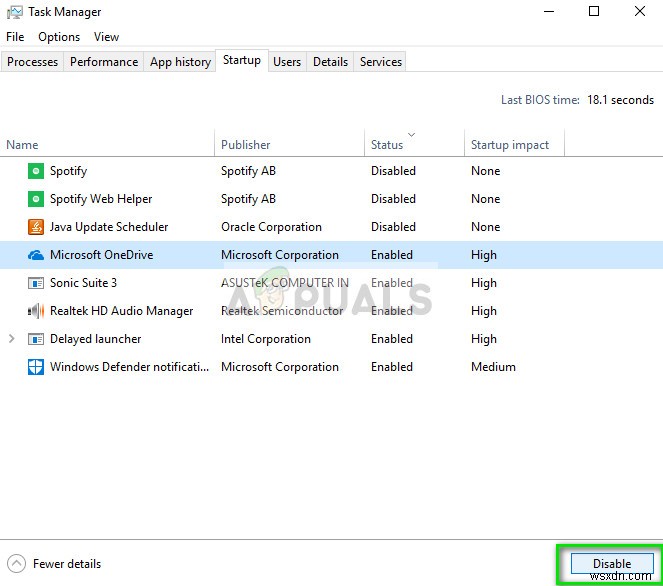This screenshot has height=586, width=663.
Task: Open the File menu
Action: coord(15,37)
